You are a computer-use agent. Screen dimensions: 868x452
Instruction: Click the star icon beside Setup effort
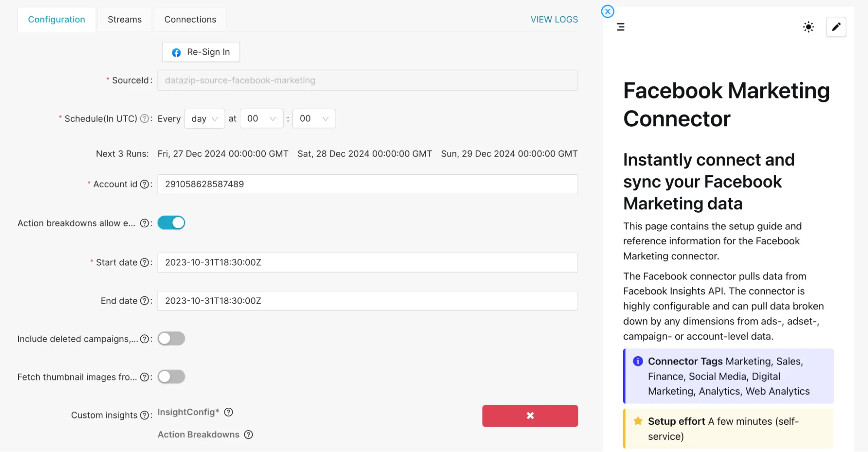pos(638,421)
